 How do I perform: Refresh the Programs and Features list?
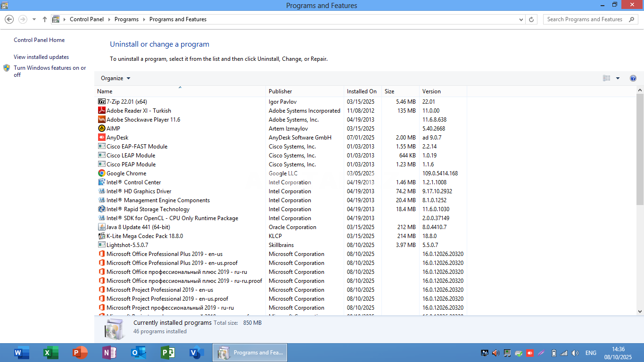pyautogui.click(x=531, y=19)
